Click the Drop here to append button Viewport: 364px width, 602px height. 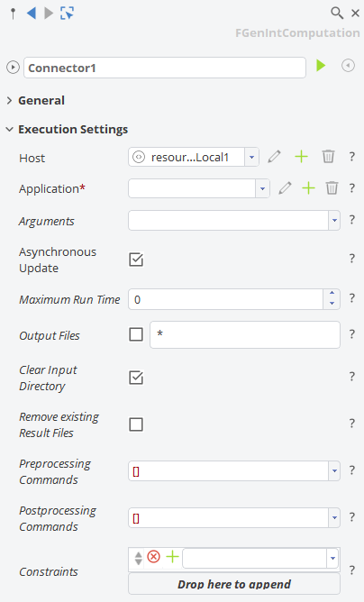(x=234, y=584)
